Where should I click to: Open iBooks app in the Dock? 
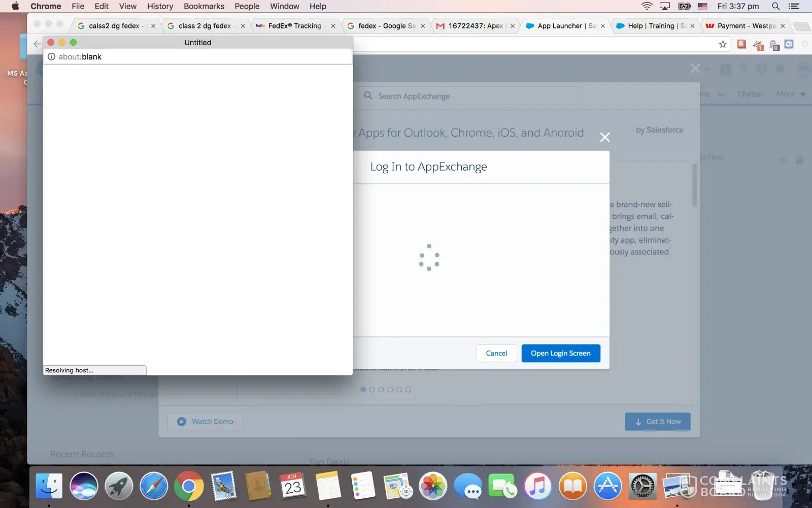pos(572,486)
